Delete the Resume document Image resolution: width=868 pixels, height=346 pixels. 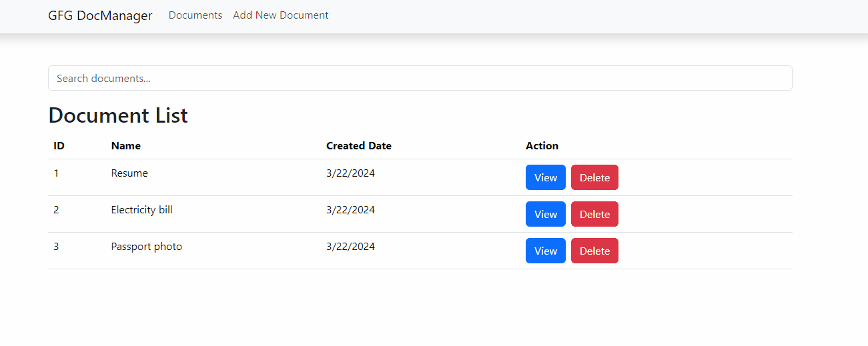tap(594, 177)
